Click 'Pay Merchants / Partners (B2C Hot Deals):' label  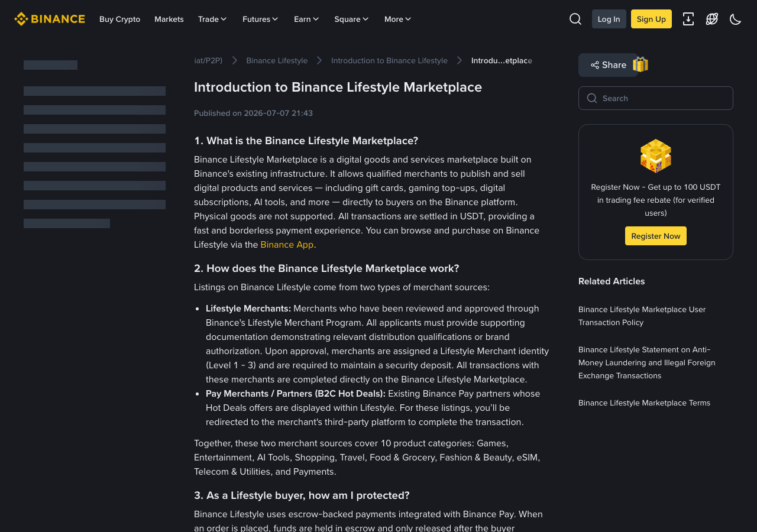click(296, 394)
